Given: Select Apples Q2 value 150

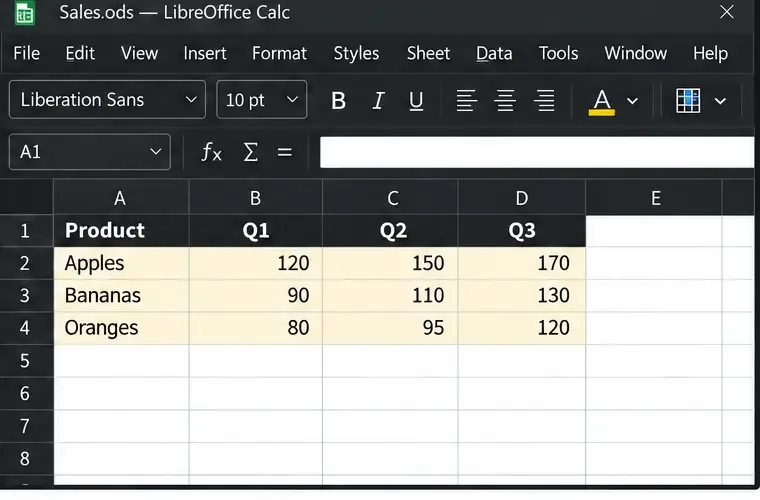Looking at the screenshot, I should tap(390, 263).
